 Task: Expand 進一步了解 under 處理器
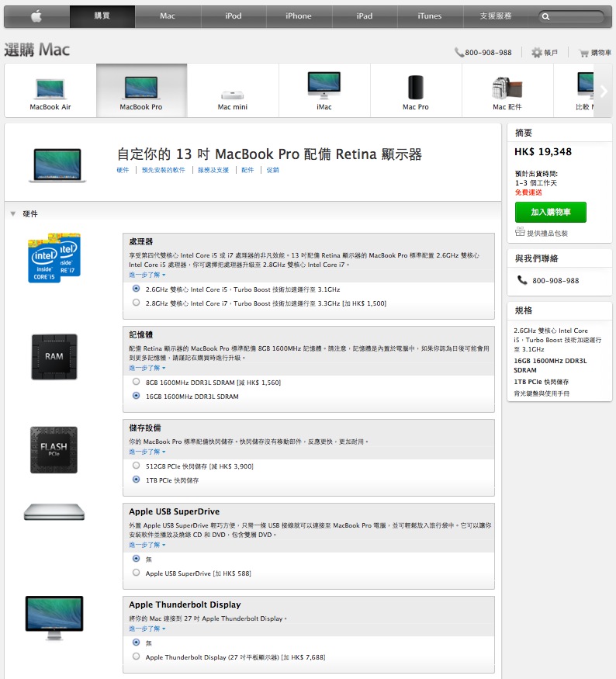pos(147,275)
